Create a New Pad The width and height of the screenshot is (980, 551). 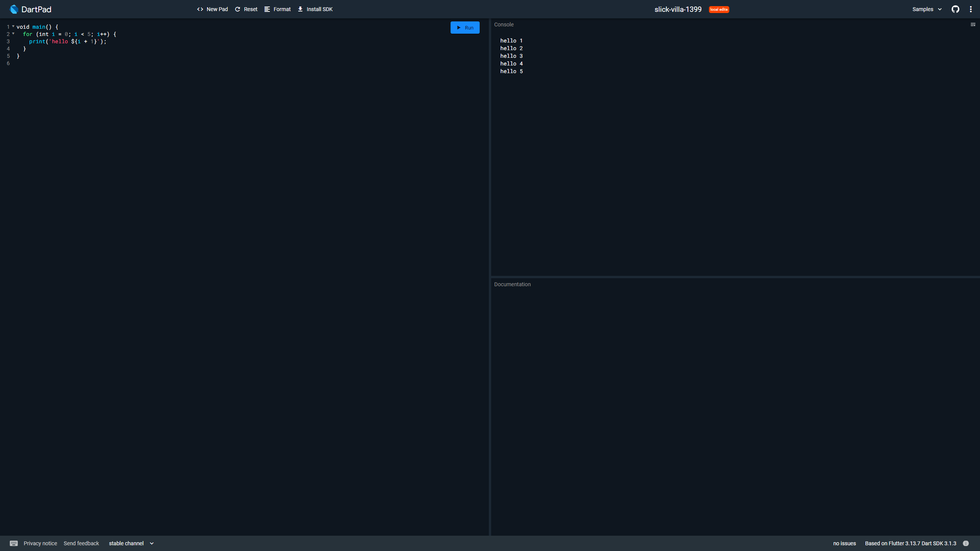[212, 9]
